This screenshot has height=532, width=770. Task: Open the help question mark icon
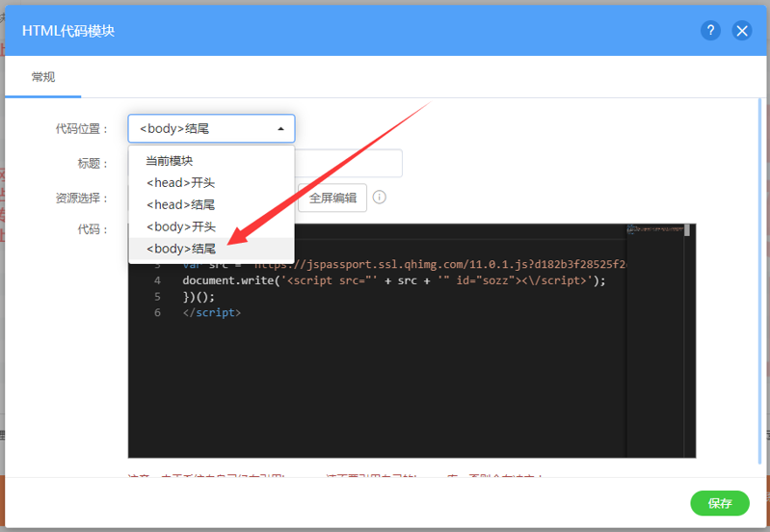(x=710, y=31)
